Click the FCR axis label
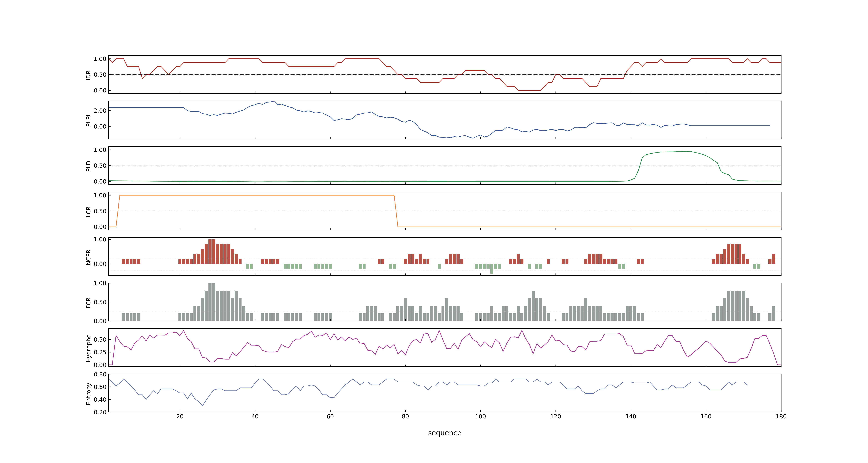 pos(88,302)
